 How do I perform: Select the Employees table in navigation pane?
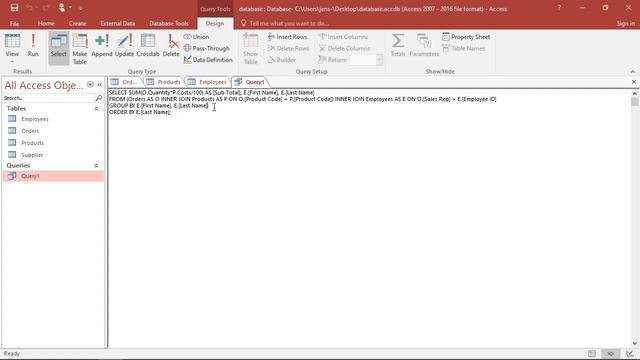pos(53,119)
